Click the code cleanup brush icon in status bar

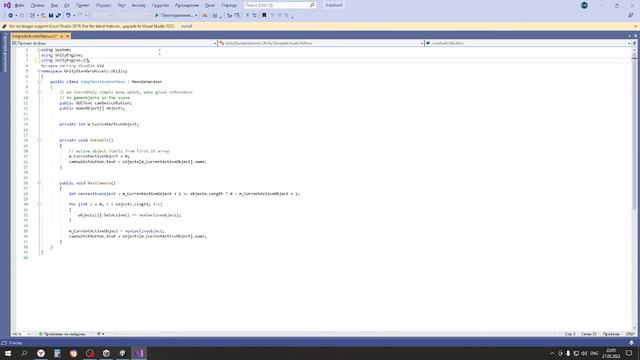click(99, 334)
